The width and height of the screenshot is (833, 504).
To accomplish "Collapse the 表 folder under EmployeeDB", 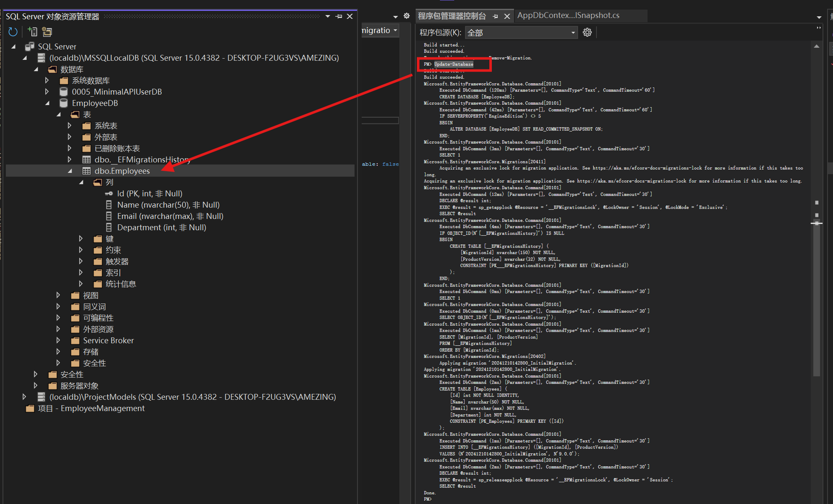I will point(59,114).
